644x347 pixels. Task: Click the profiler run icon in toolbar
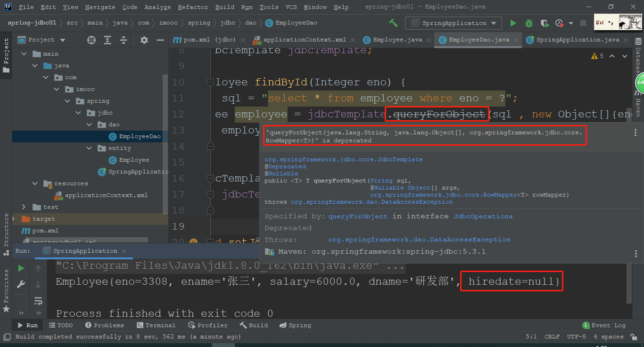point(560,23)
